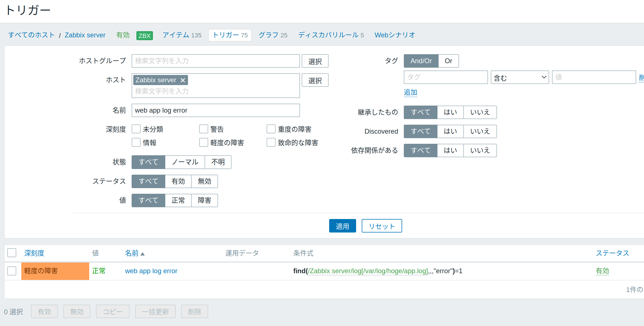Open the トリガー 75 tab
644x326 pixels.
coord(230,35)
